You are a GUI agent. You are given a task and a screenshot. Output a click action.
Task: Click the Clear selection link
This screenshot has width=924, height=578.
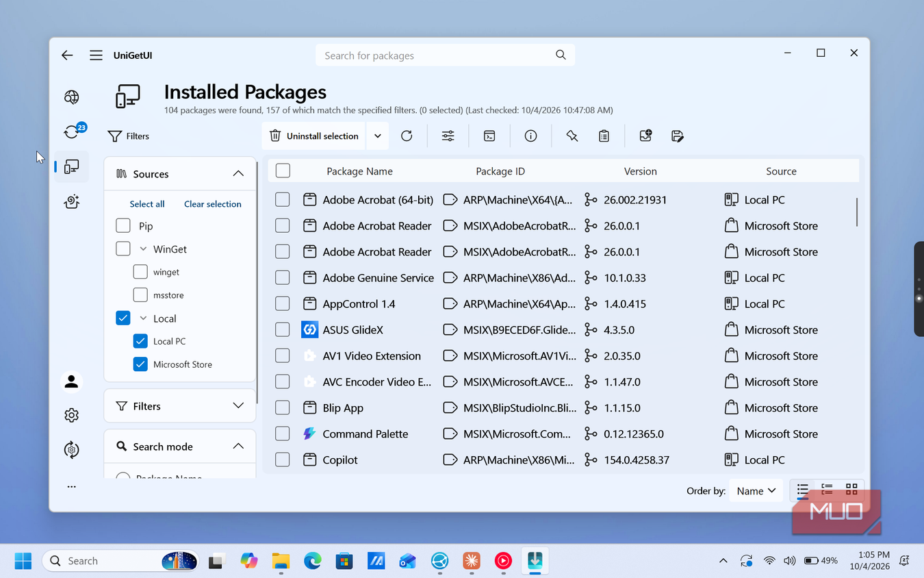pyautogui.click(x=213, y=204)
